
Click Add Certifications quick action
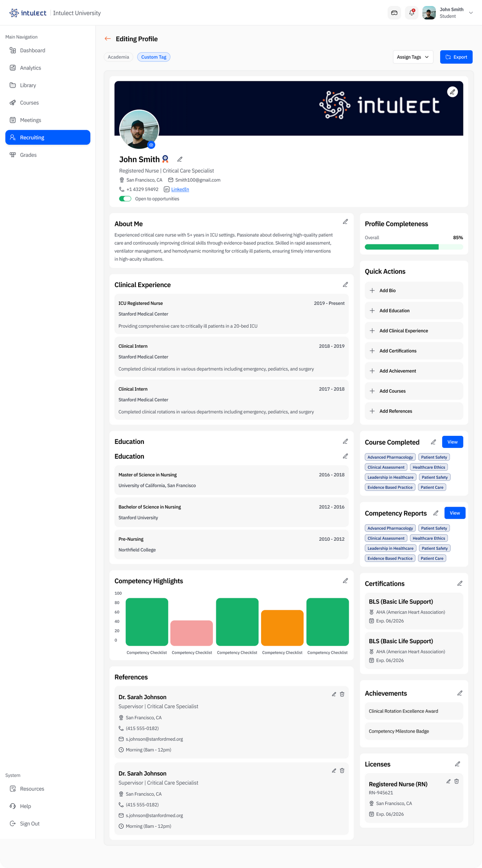[414, 351]
